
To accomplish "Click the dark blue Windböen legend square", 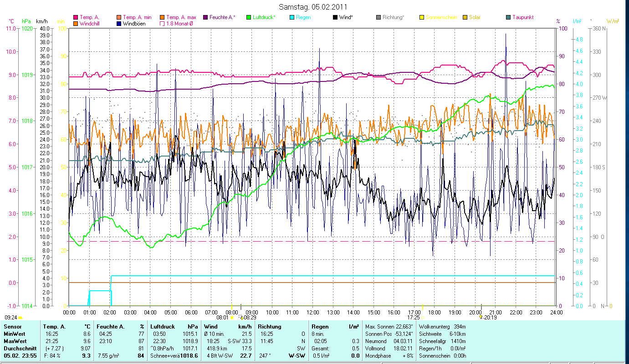I will (119, 24).
